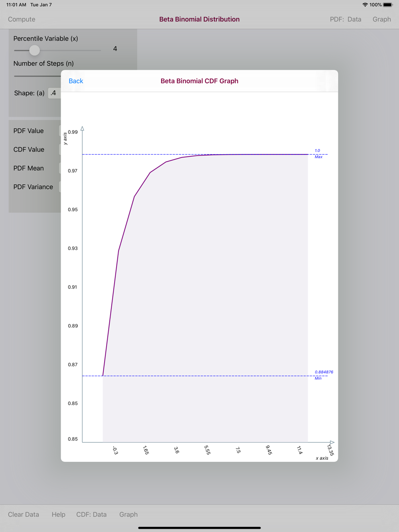Open the PDF: Data view
The image size is (399, 532).
(x=346, y=19)
